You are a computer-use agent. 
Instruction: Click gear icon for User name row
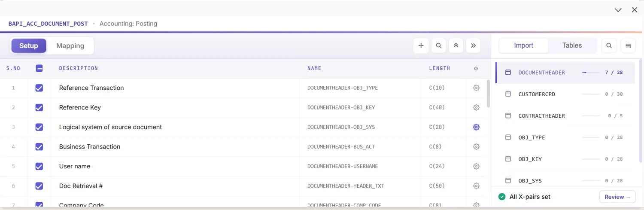pos(476,166)
